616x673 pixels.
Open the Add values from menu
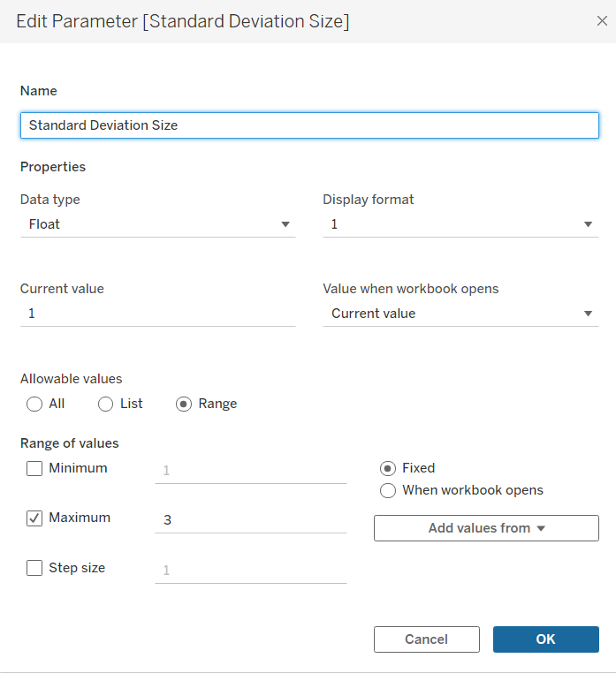(x=486, y=528)
